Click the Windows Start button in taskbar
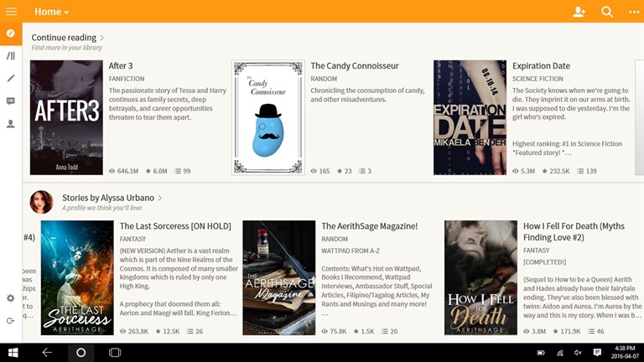The height and width of the screenshot is (362, 644). tap(13, 353)
